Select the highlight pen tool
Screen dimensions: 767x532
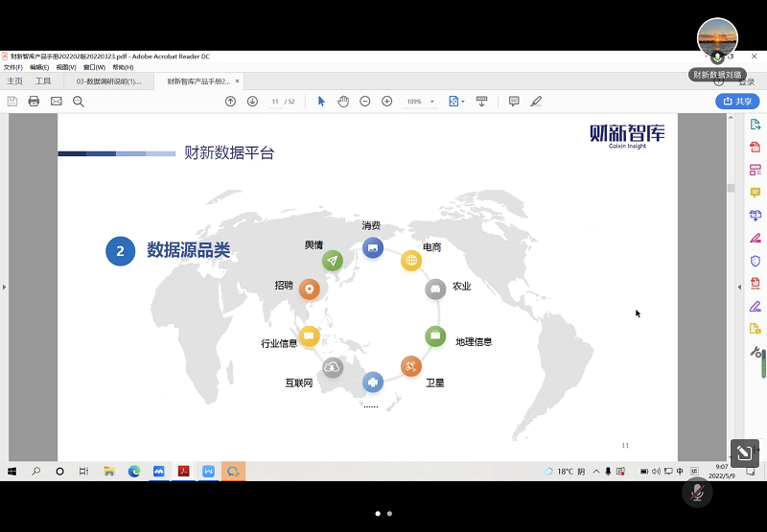pos(536,102)
